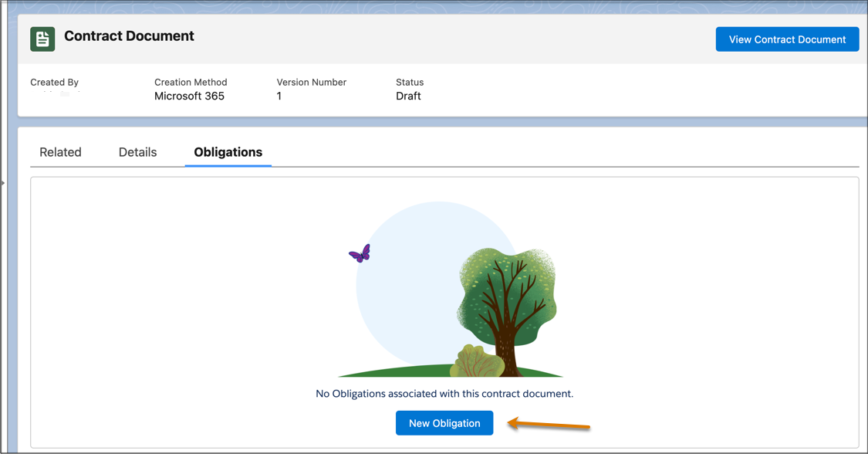Click the Version Number value showing 1
Viewport: 868px width, 454px height.
(x=279, y=96)
